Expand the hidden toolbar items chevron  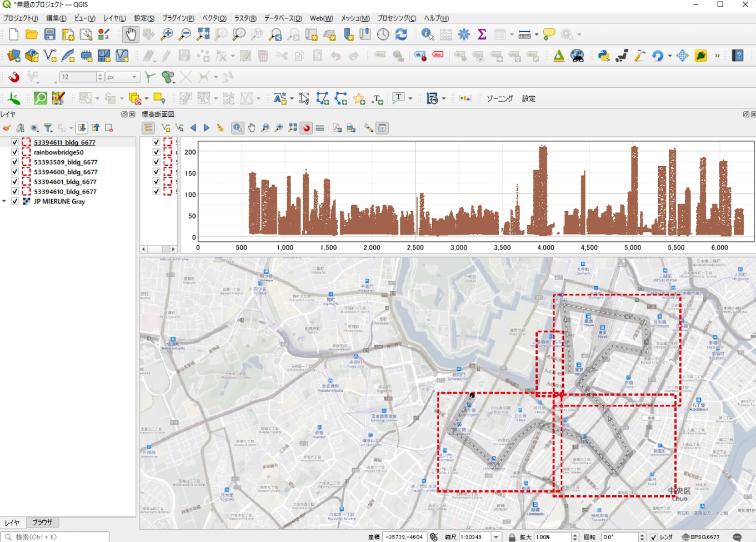tap(717, 56)
